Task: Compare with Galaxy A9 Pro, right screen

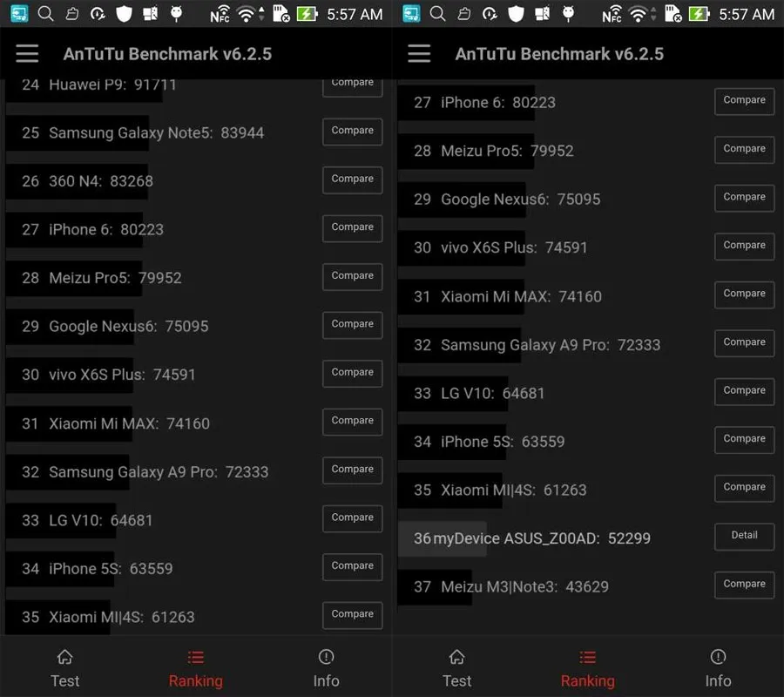Action: click(x=745, y=343)
